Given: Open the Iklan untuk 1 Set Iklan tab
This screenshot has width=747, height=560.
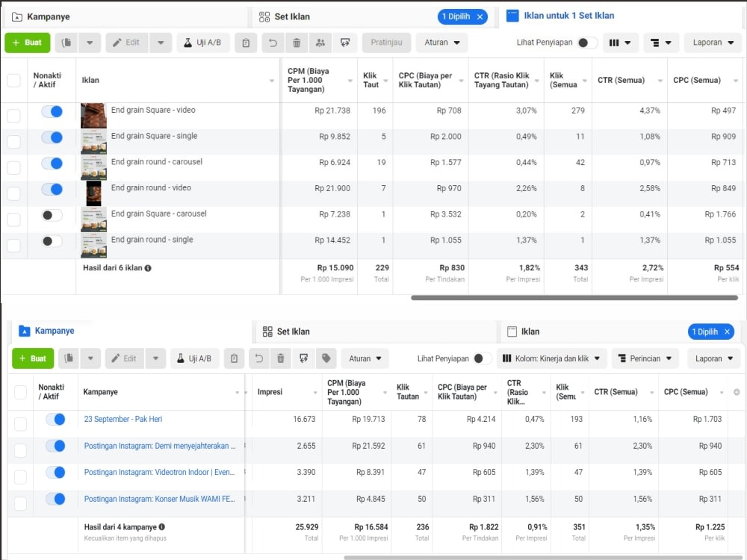Looking at the screenshot, I should pos(621,16).
